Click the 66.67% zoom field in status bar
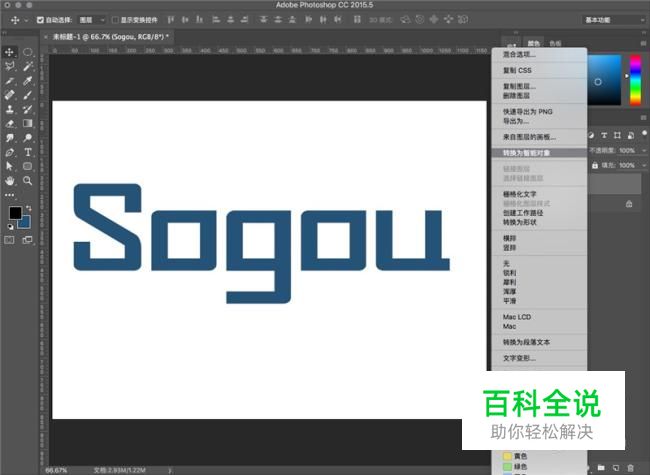 [56, 470]
